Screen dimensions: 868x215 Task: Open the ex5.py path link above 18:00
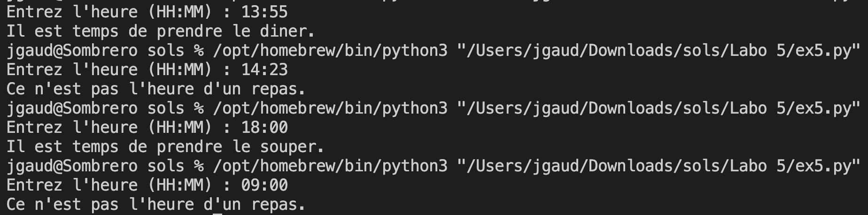tap(659, 108)
